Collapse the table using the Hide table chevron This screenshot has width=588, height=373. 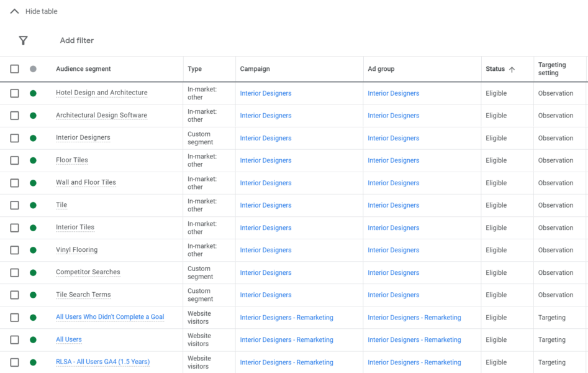pyautogui.click(x=14, y=11)
